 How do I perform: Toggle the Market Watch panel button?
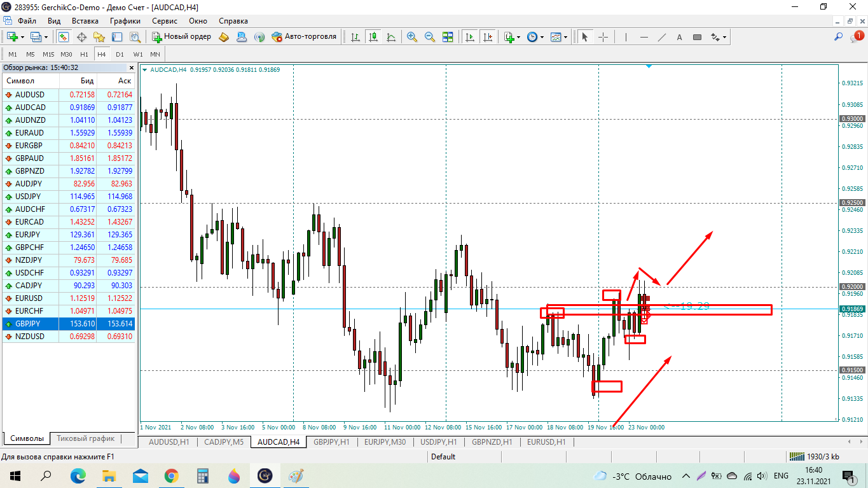point(63,37)
